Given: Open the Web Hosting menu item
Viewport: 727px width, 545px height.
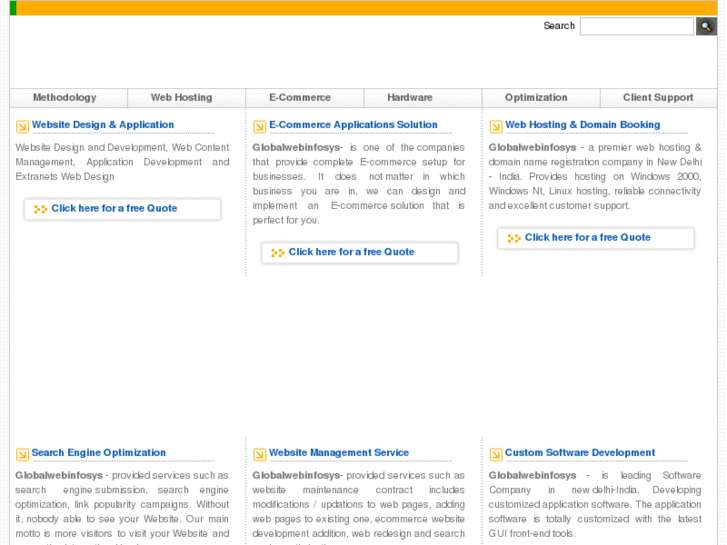Looking at the screenshot, I should tap(181, 98).
